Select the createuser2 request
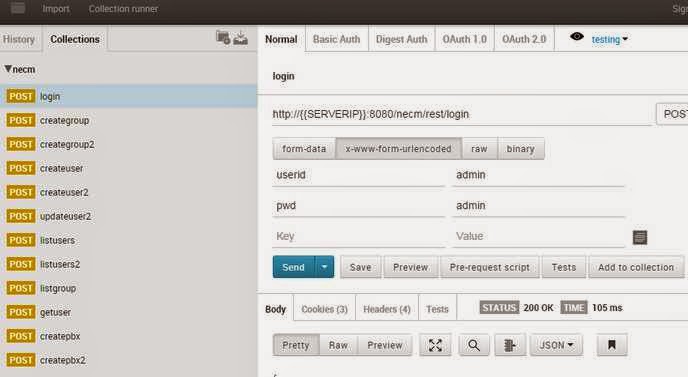 pos(128,192)
